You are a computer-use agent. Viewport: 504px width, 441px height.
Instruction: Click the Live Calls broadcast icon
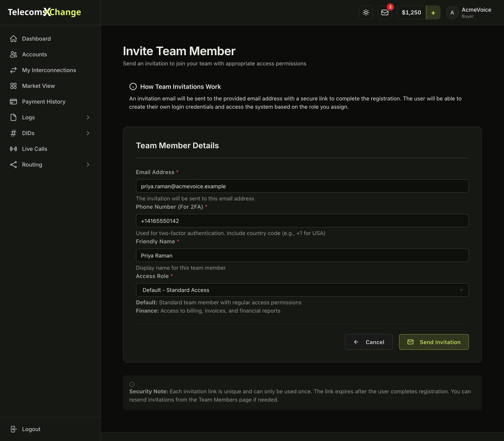click(x=13, y=149)
